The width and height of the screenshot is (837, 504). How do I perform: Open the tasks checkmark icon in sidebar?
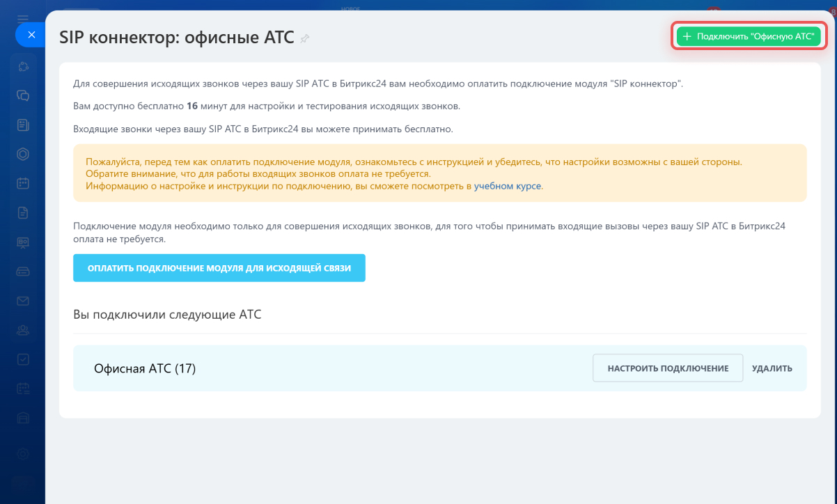pos(23,359)
